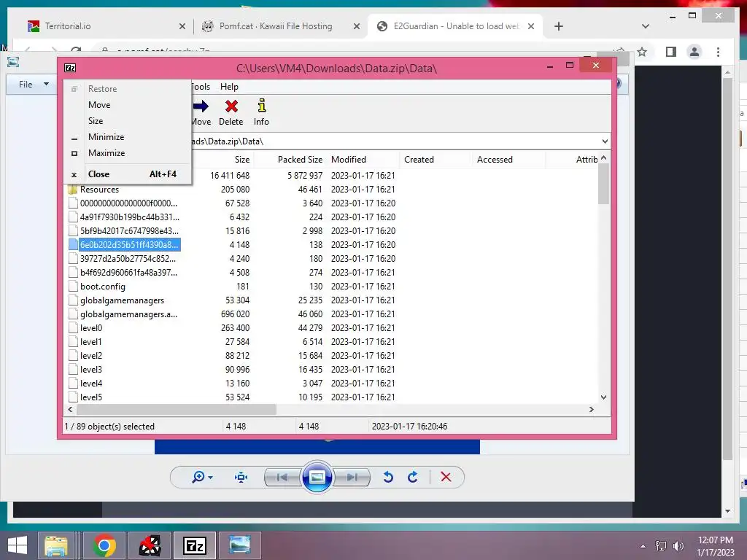Viewport: 747px width, 560px height.
Task: Click the volume speaker tray icon
Action: pyautogui.click(x=678, y=545)
